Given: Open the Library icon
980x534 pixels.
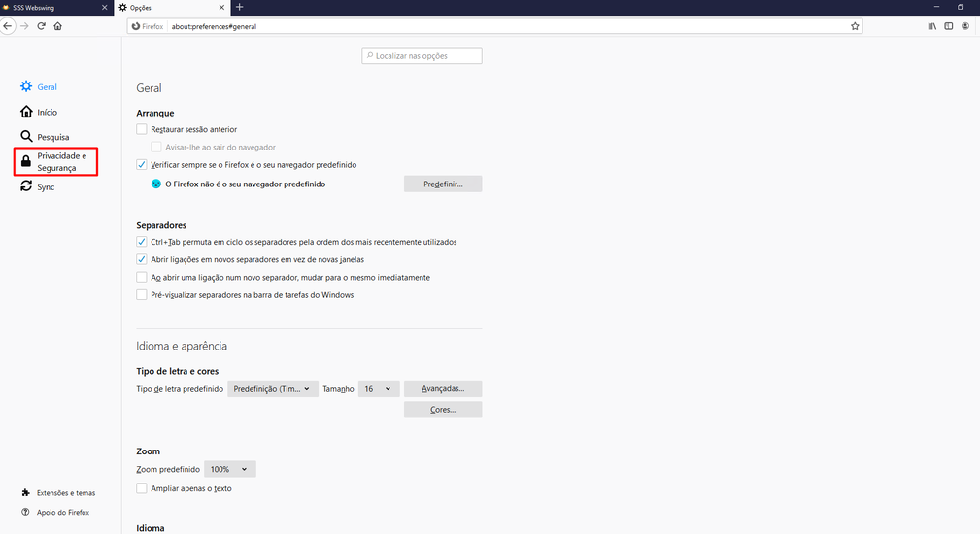Looking at the screenshot, I should [x=931, y=26].
